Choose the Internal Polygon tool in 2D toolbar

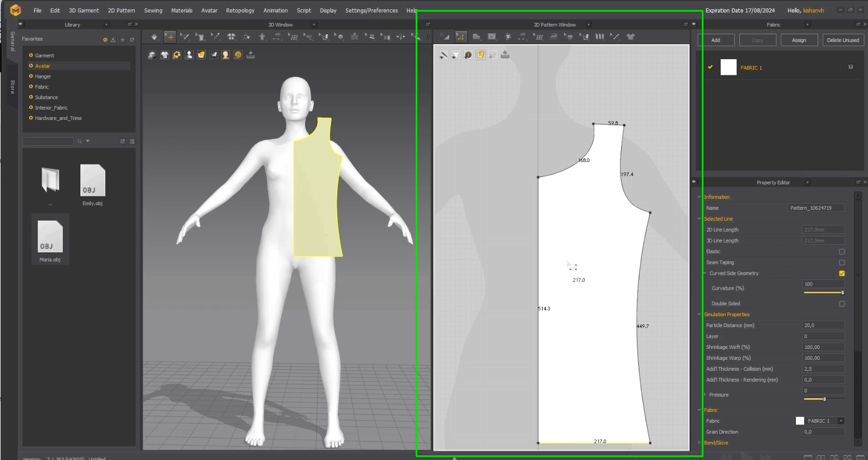492,37
